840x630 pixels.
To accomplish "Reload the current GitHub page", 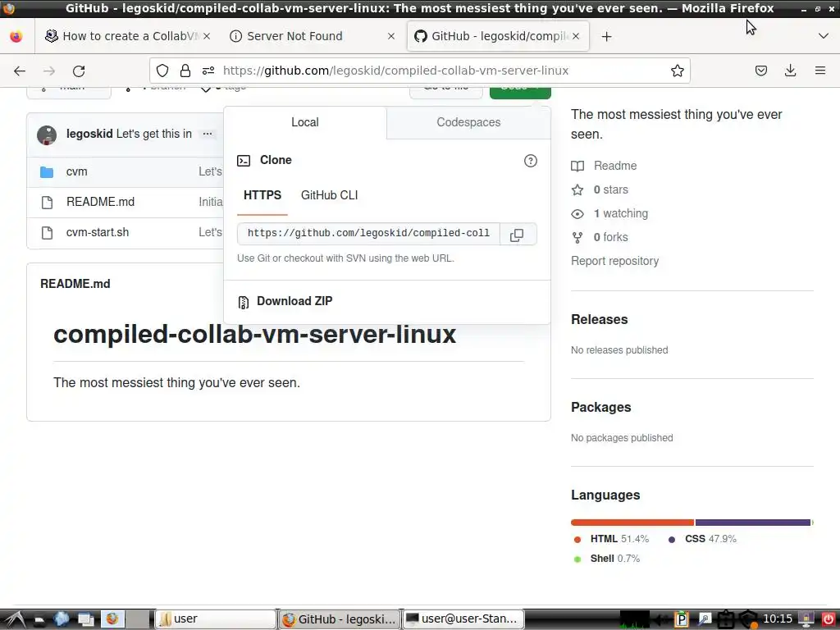I will coord(79,71).
